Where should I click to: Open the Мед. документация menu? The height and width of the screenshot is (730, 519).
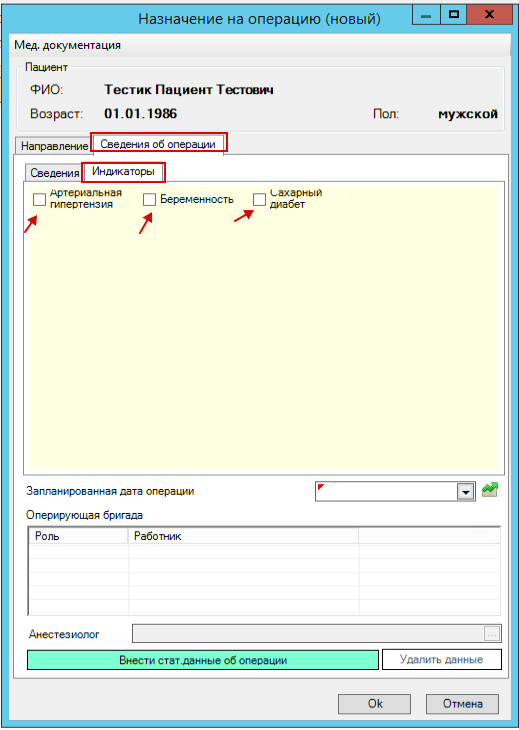[67, 45]
